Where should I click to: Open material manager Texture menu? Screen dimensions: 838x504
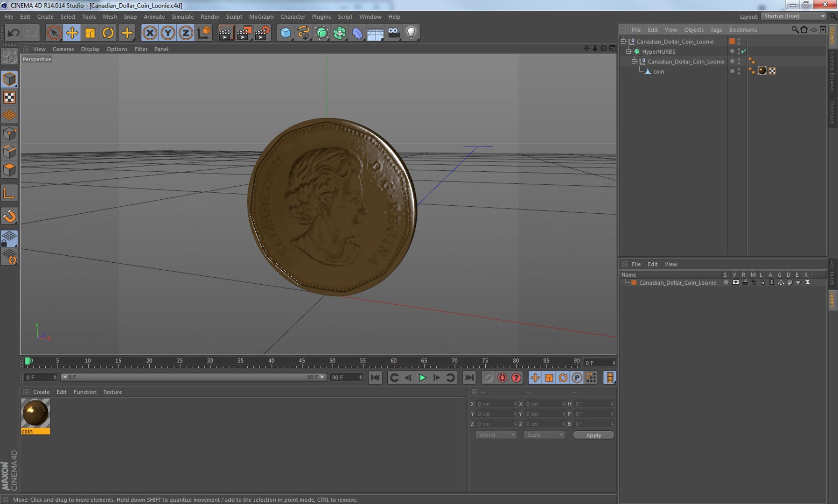tap(112, 392)
